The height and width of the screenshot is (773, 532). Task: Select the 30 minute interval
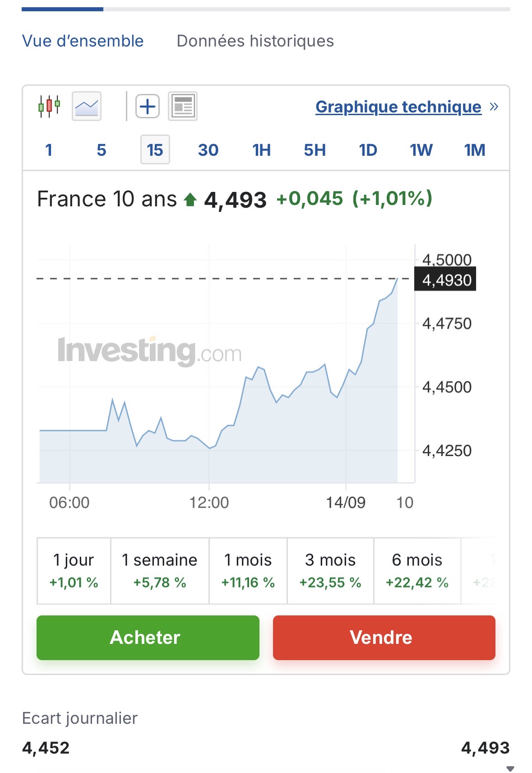coord(208,149)
